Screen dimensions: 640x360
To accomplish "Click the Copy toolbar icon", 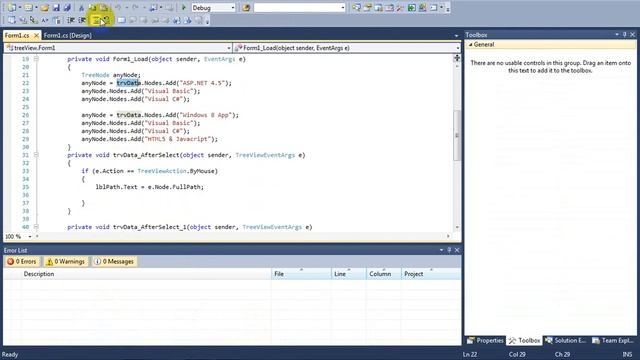I will (93, 8).
